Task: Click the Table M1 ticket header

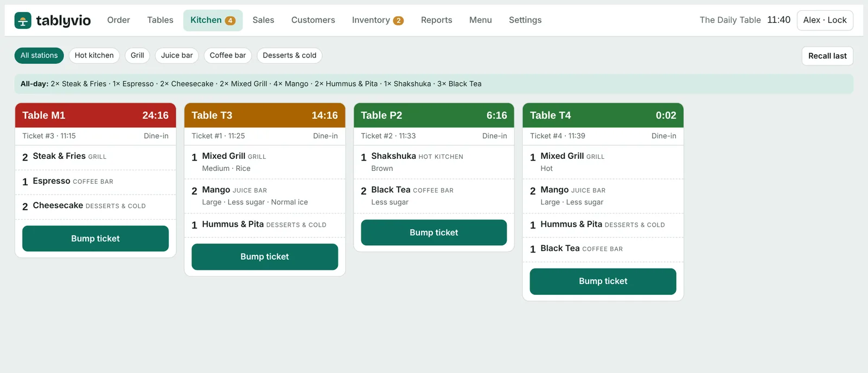Action: tap(95, 115)
